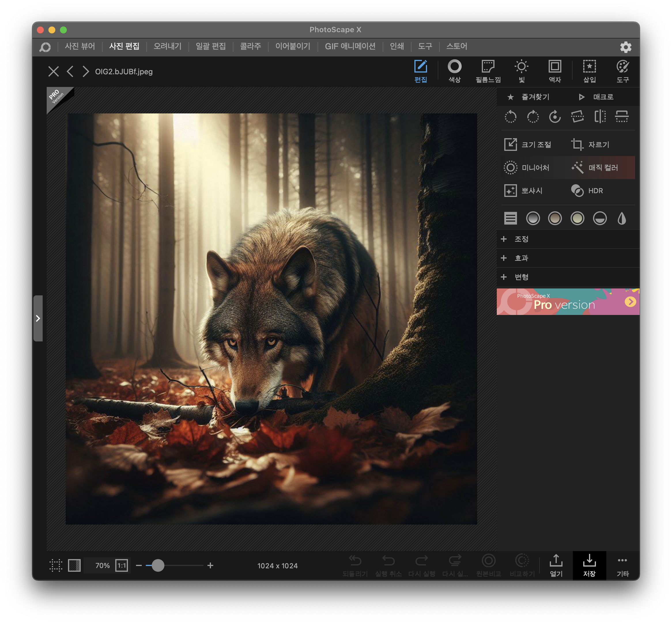
Task: Toggle the selection marquee icon at bottom left
Action: tap(56, 565)
